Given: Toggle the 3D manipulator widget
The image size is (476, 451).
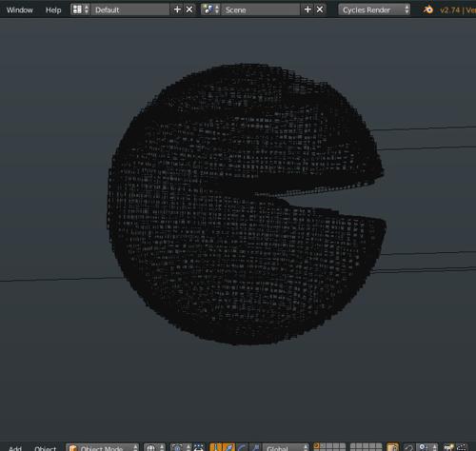Looking at the screenshot, I should (216, 447).
